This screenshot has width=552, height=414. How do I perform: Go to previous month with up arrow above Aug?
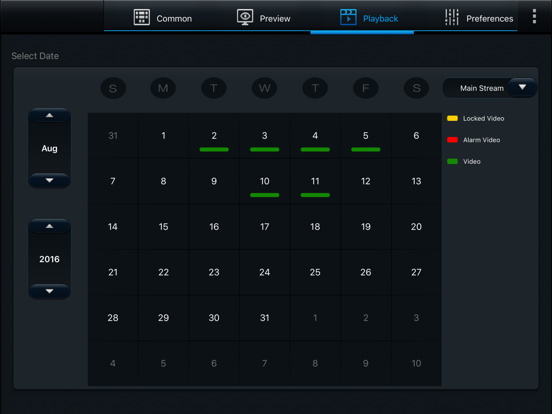point(49,115)
